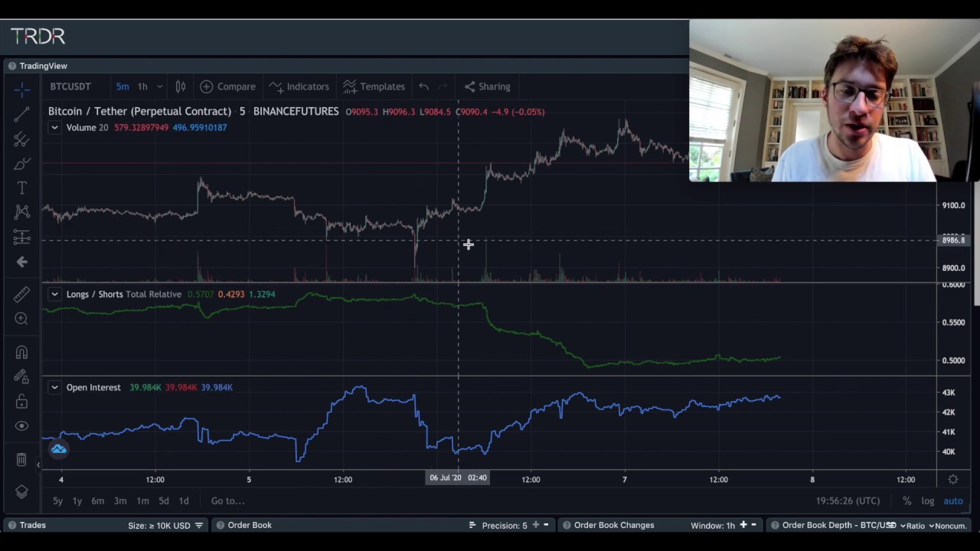Click the BTCUSDT symbol search field
This screenshot has width=980, height=551.
point(70,86)
